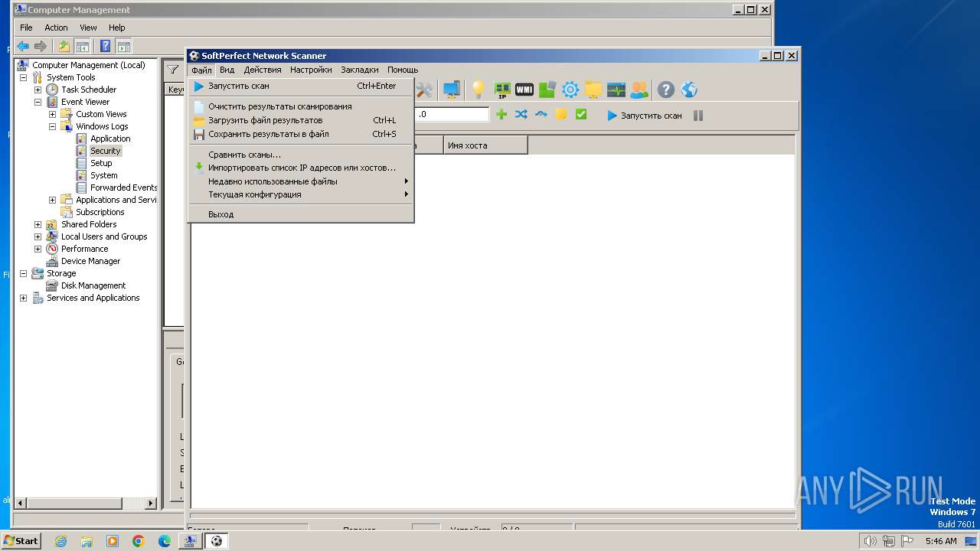980x551 pixels.
Task: Open Help menu in Computer Management
Action: click(x=116, y=28)
